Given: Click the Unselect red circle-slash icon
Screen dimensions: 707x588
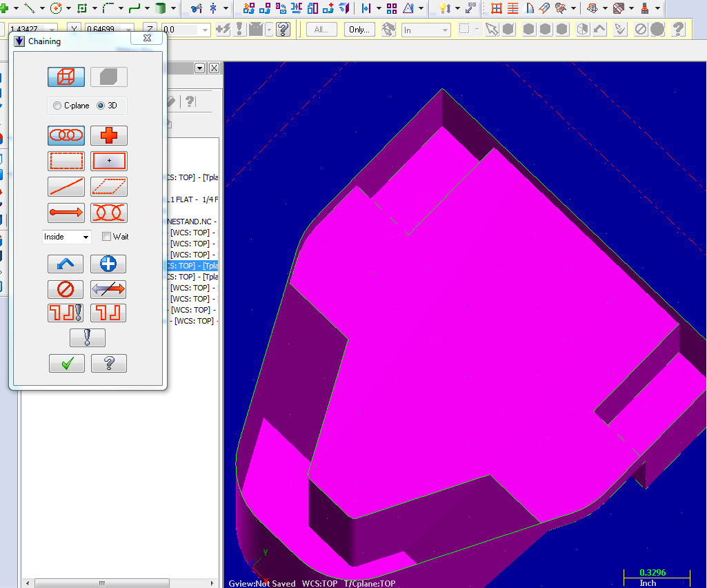Looking at the screenshot, I should (x=66, y=288).
